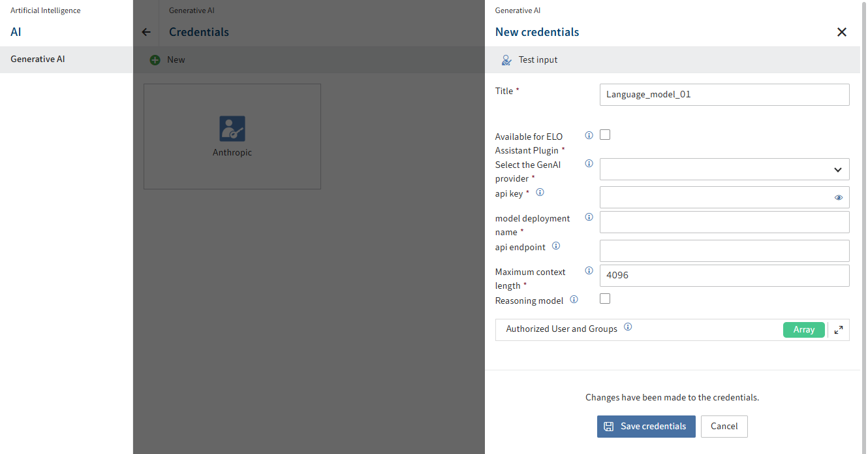Screen dimensions: 868x454
Task: Click the Array type selector button
Action: coord(803,329)
